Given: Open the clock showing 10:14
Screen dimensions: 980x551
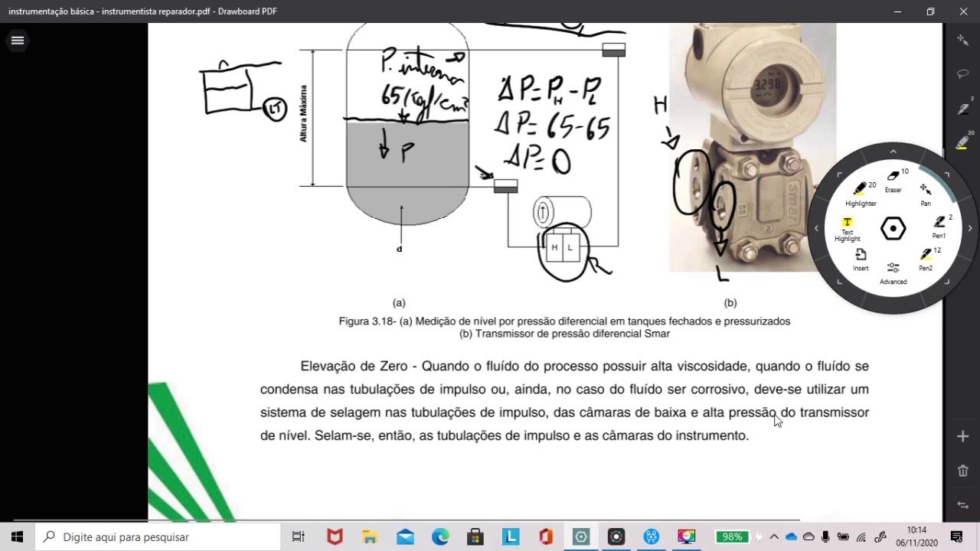Looking at the screenshot, I should (x=916, y=536).
